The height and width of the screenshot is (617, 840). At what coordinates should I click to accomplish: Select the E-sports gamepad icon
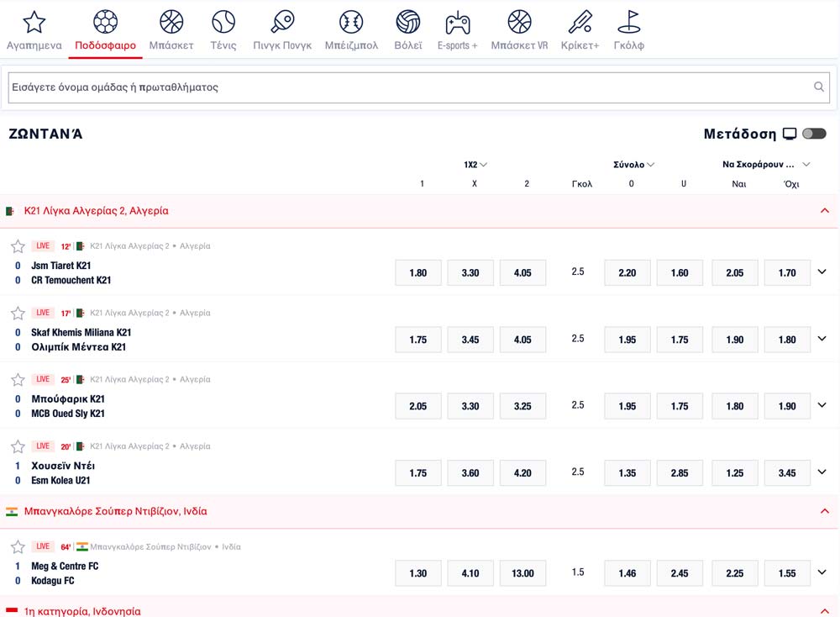[x=457, y=22]
